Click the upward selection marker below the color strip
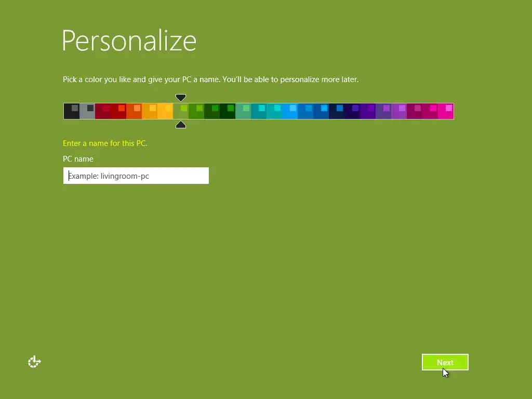Screen dimensions: 532x399 pyautogui.click(x=181, y=125)
